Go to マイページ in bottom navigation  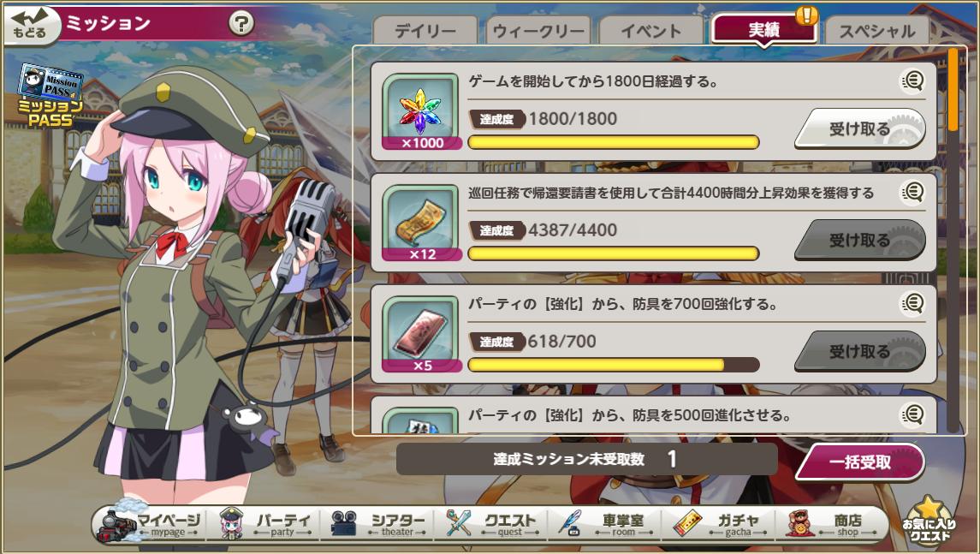pos(150,524)
